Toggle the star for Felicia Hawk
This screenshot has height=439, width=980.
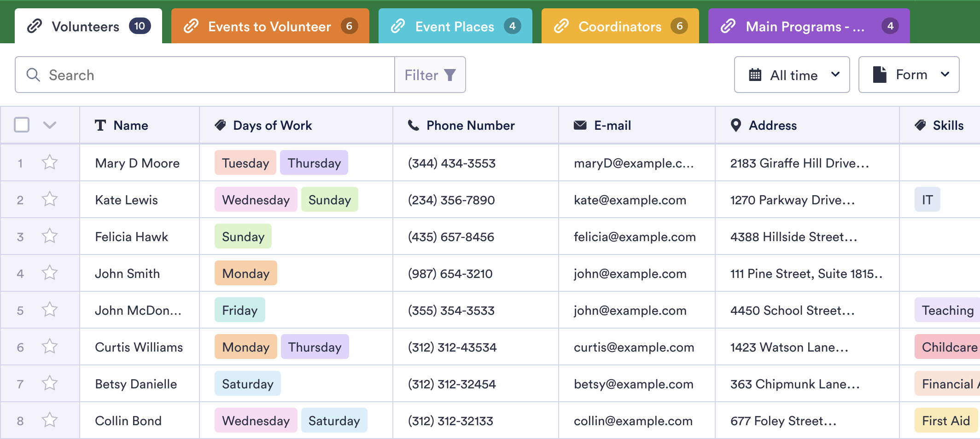(50, 236)
